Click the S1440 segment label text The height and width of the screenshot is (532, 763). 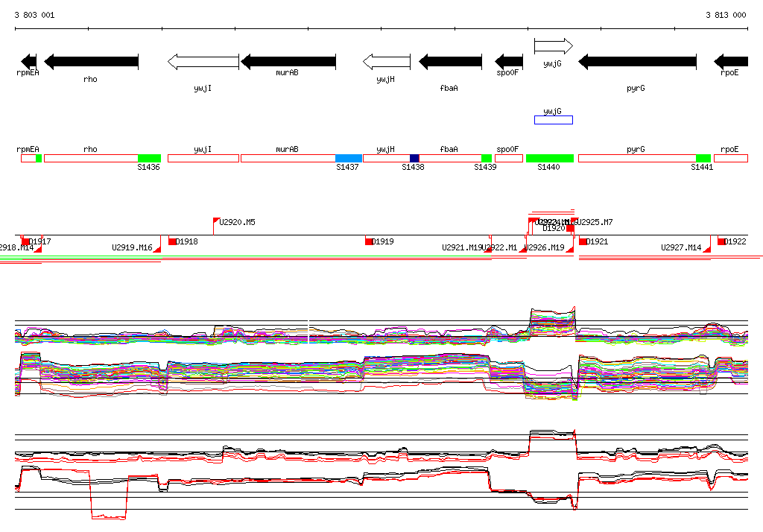(548, 167)
